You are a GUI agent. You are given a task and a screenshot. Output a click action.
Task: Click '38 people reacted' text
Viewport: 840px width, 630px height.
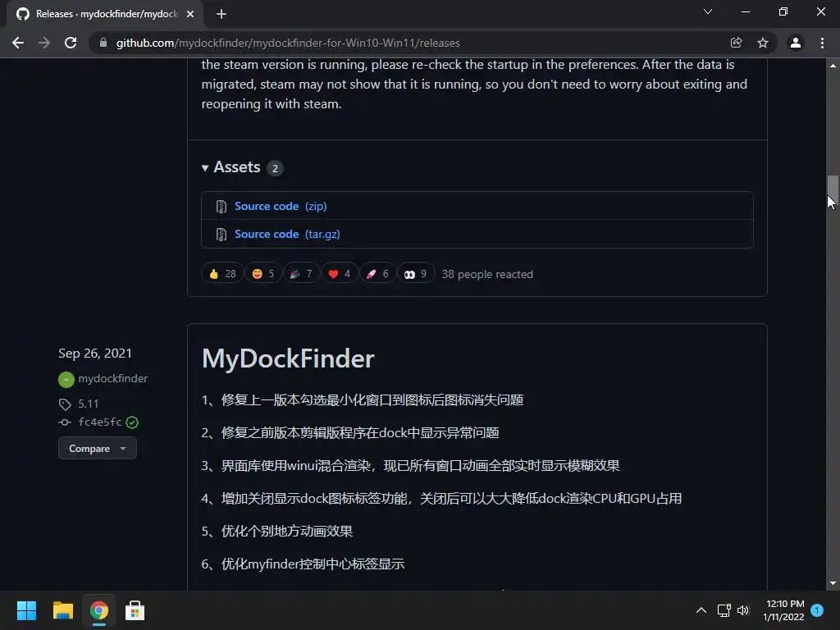[x=487, y=274]
